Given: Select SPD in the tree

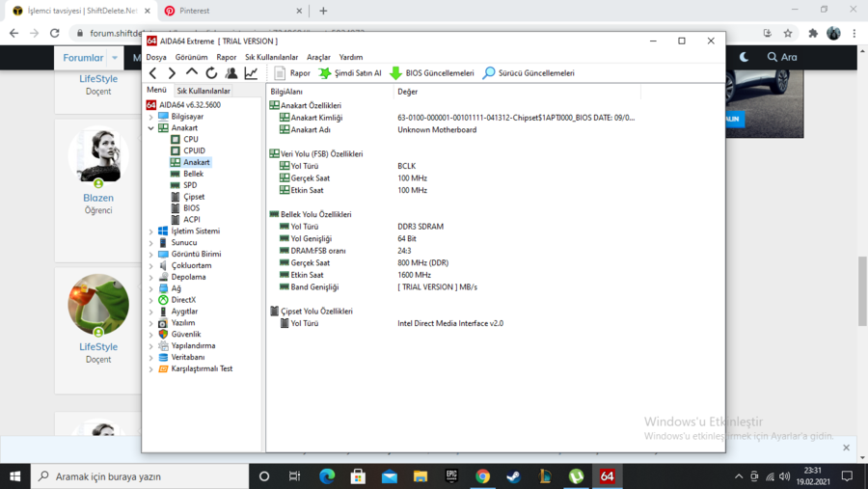Looking at the screenshot, I should pyautogui.click(x=190, y=185).
